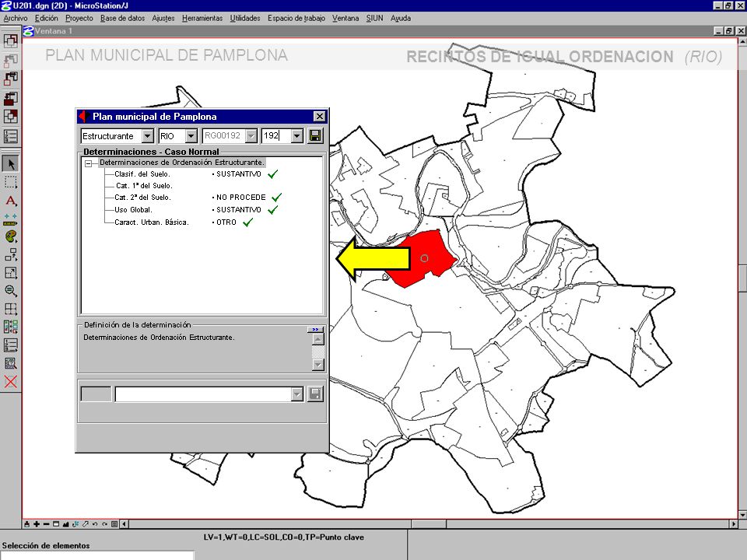
Task: Click the Update View icon in view controls
Action: (x=26, y=523)
